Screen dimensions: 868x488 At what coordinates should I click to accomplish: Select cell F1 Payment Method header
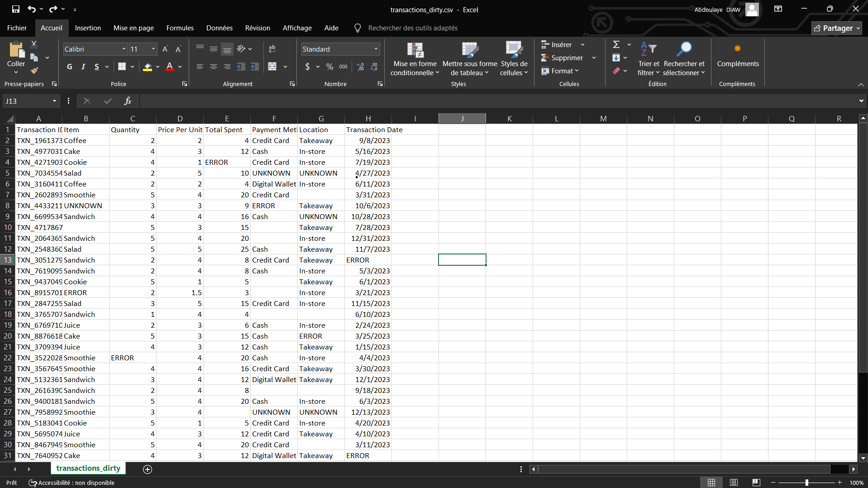click(274, 129)
